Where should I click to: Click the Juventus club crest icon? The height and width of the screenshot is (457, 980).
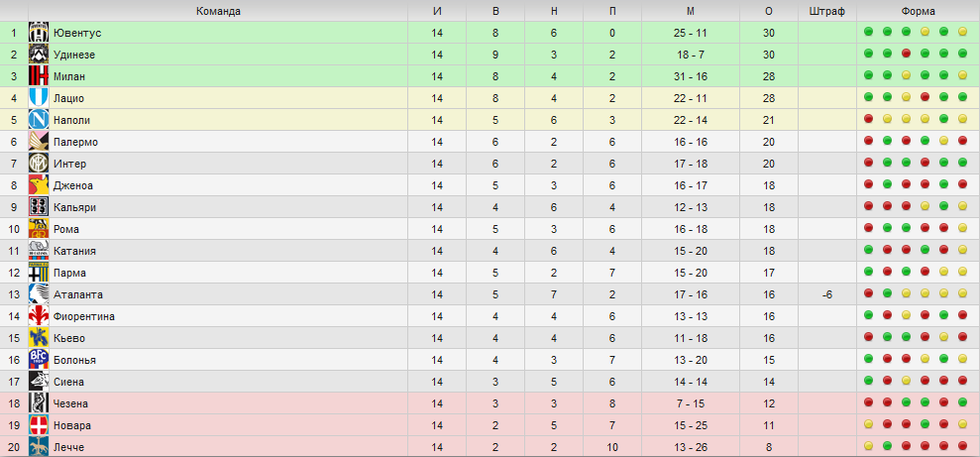[x=39, y=33]
